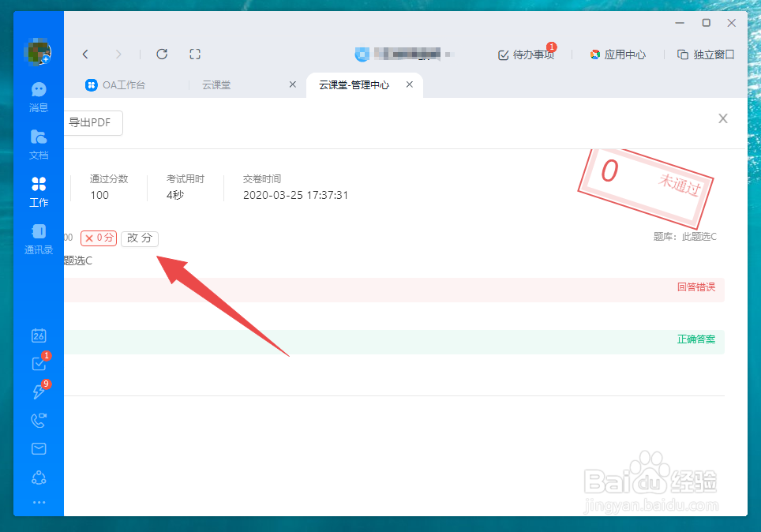This screenshot has height=532, width=761.
Task: Open DING notifications with 9 unread
Action: pos(38,392)
